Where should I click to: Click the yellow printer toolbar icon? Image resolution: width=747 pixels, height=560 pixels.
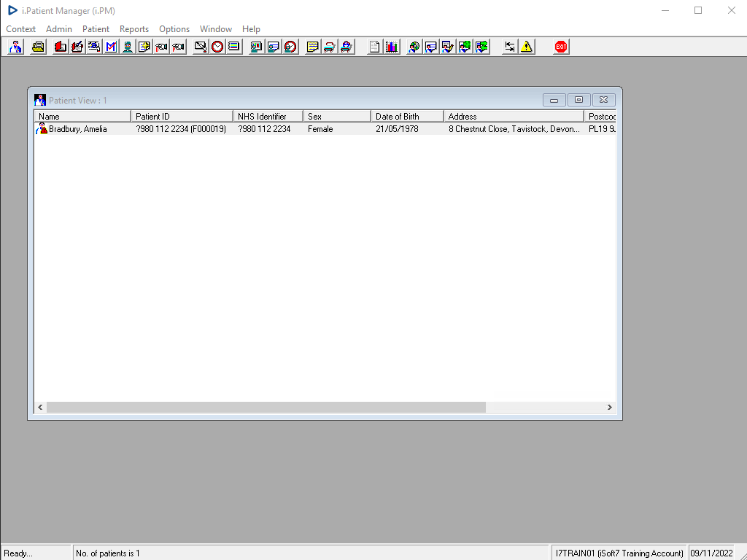[x=38, y=47]
